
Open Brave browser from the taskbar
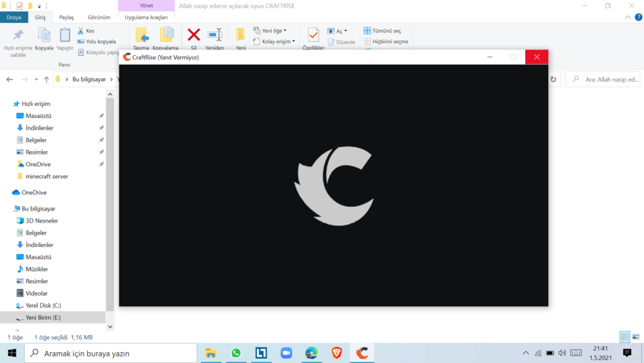(337, 353)
